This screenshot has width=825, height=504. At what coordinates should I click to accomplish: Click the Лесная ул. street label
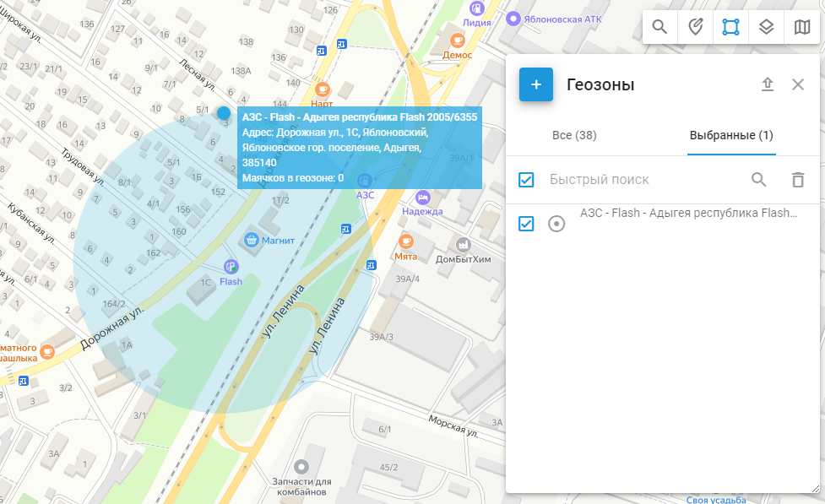[198, 73]
